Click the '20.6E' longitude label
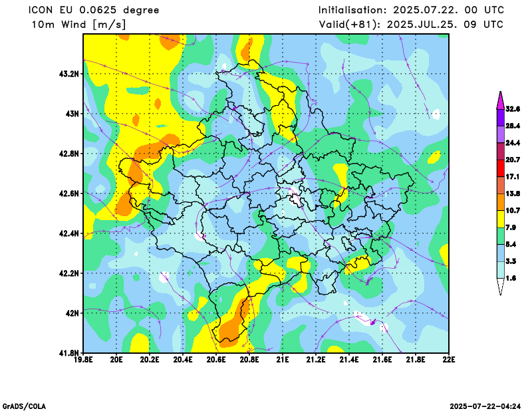The image size is (532, 411). pos(216,359)
